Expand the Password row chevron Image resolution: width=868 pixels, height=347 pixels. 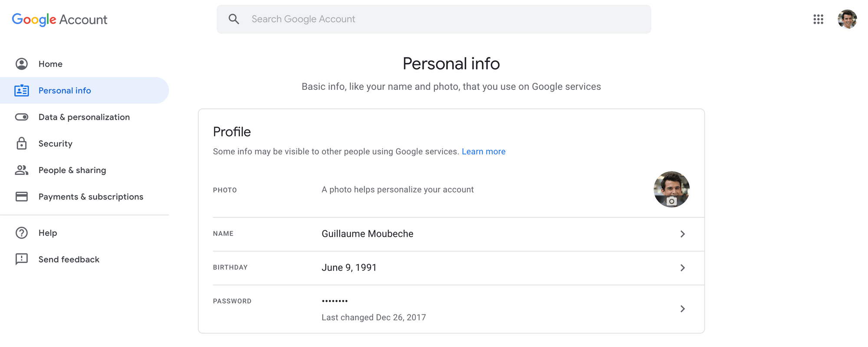pos(682,309)
